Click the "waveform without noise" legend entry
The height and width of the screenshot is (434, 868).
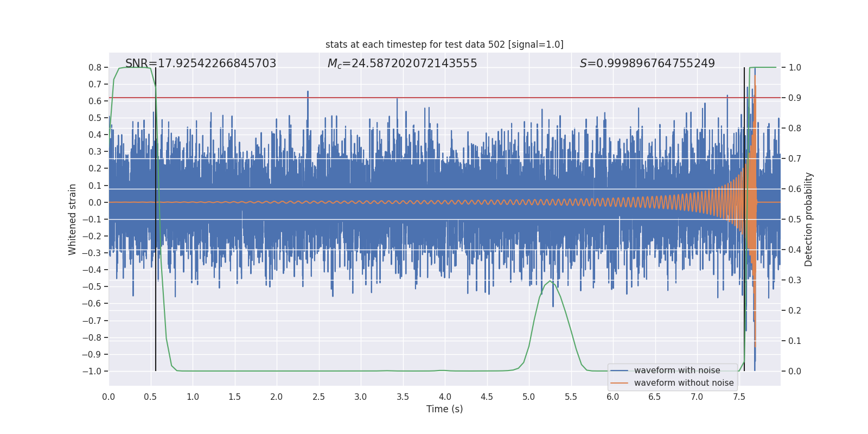[684, 383]
